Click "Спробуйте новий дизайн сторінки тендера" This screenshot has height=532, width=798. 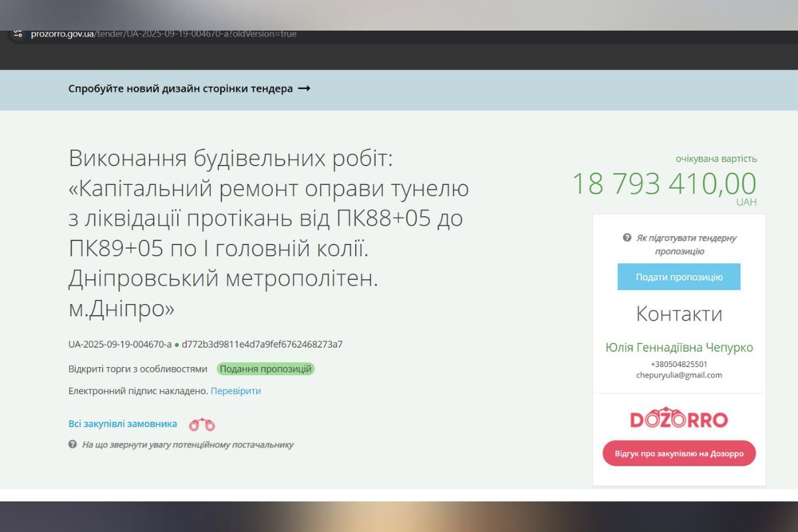(x=180, y=87)
